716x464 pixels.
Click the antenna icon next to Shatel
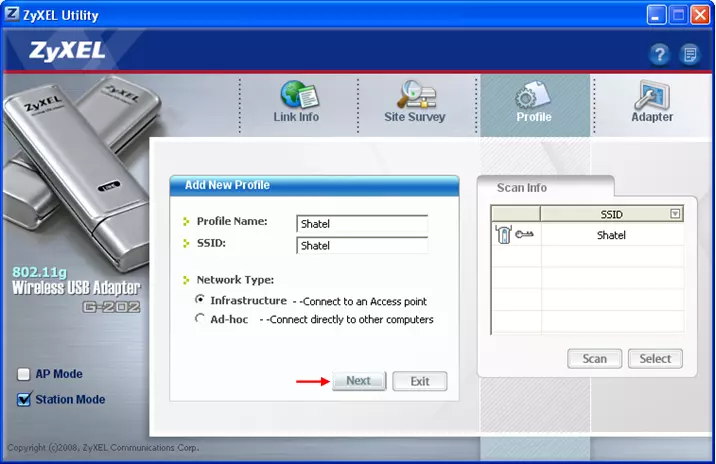click(504, 235)
